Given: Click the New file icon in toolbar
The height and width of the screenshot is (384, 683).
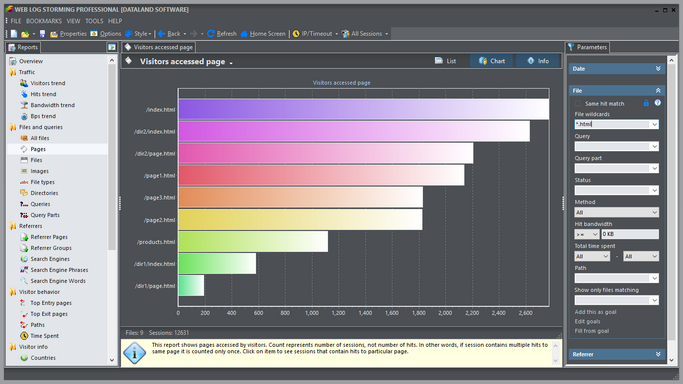Looking at the screenshot, I should (14, 34).
